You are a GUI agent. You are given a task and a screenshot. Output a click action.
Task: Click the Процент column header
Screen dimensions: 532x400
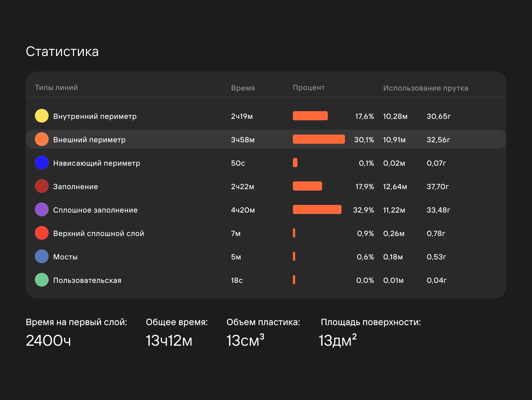tap(309, 87)
